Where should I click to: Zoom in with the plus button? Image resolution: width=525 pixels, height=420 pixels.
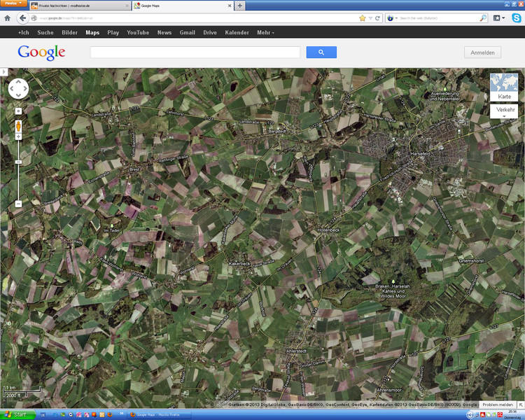[18, 136]
